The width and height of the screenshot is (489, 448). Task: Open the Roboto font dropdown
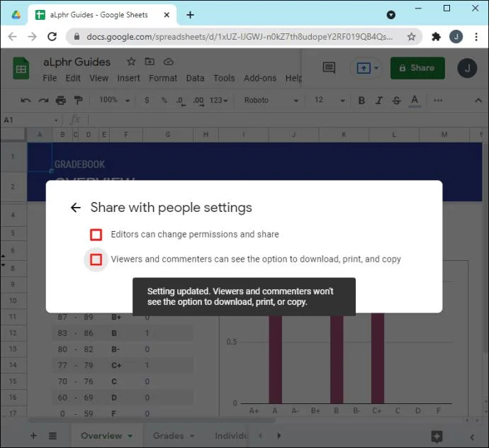[271, 100]
